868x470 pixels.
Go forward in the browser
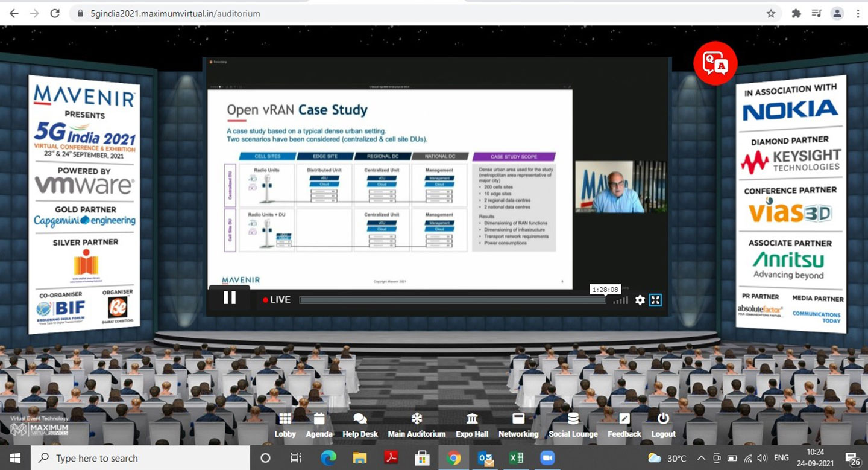34,13
